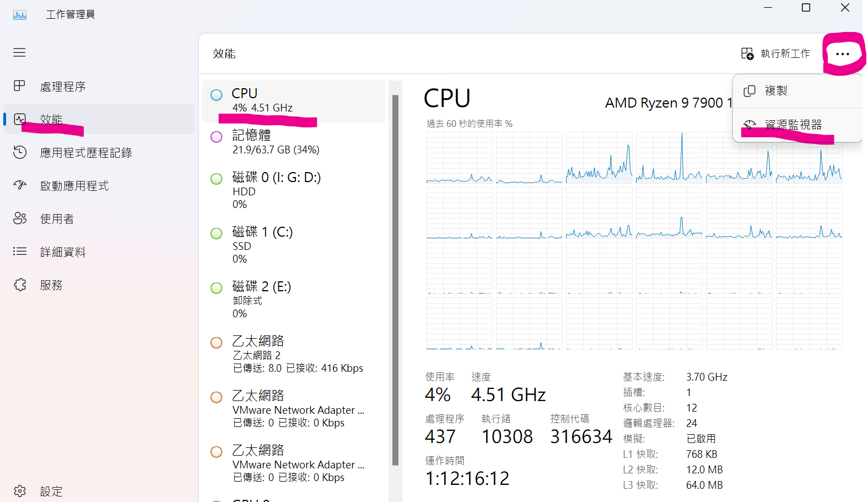Open the 啟動應用程式 startup icon

pyautogui.click(x=19, y=185)
